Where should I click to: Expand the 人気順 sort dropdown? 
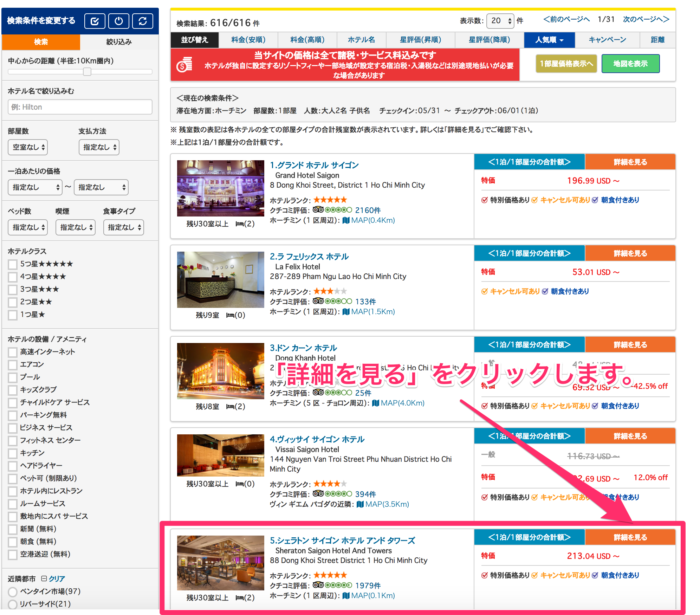pos(549,40)
